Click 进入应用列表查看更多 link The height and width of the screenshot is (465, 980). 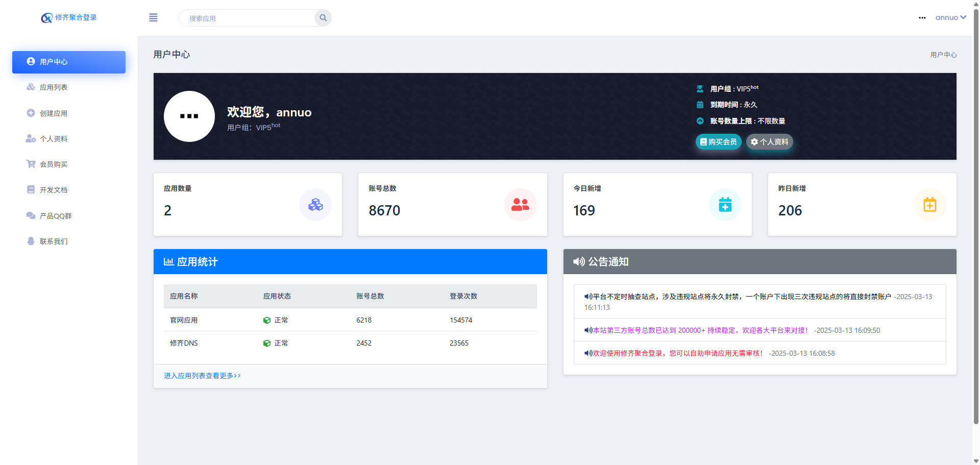(202, 376)
